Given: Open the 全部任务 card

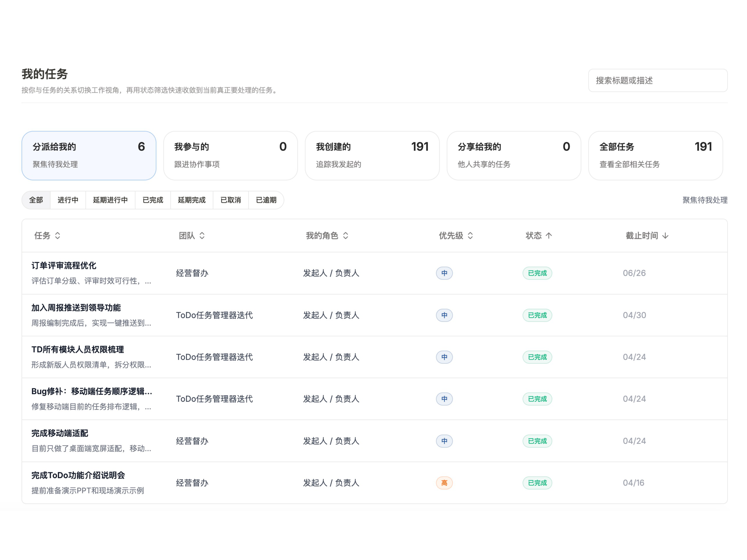Looking at the screenshot, I should (655, 156).
